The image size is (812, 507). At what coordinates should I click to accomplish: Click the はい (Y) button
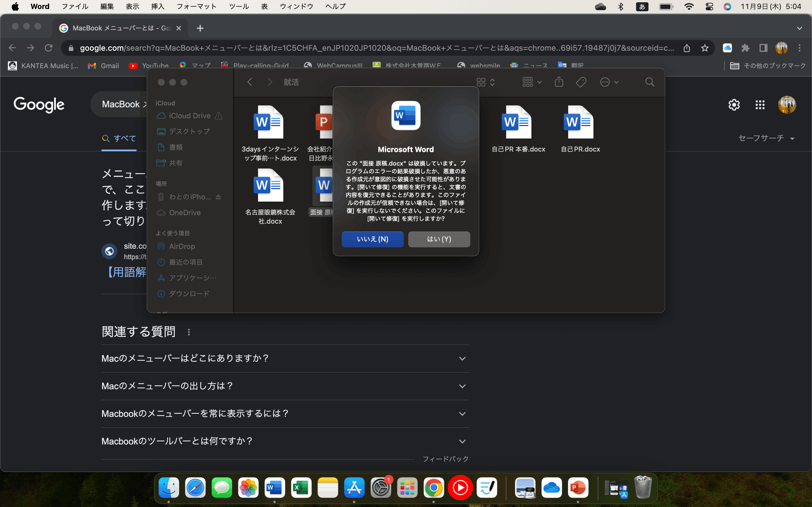[439, 239]
